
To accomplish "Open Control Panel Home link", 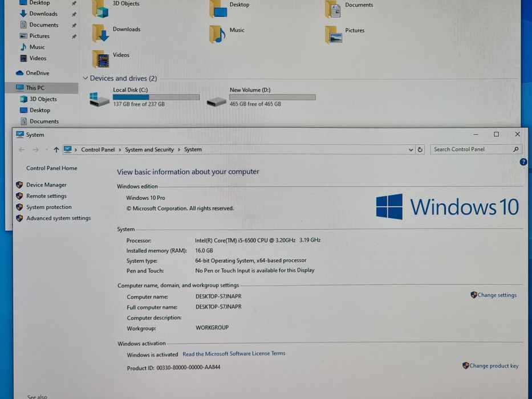I will (51, 168).
